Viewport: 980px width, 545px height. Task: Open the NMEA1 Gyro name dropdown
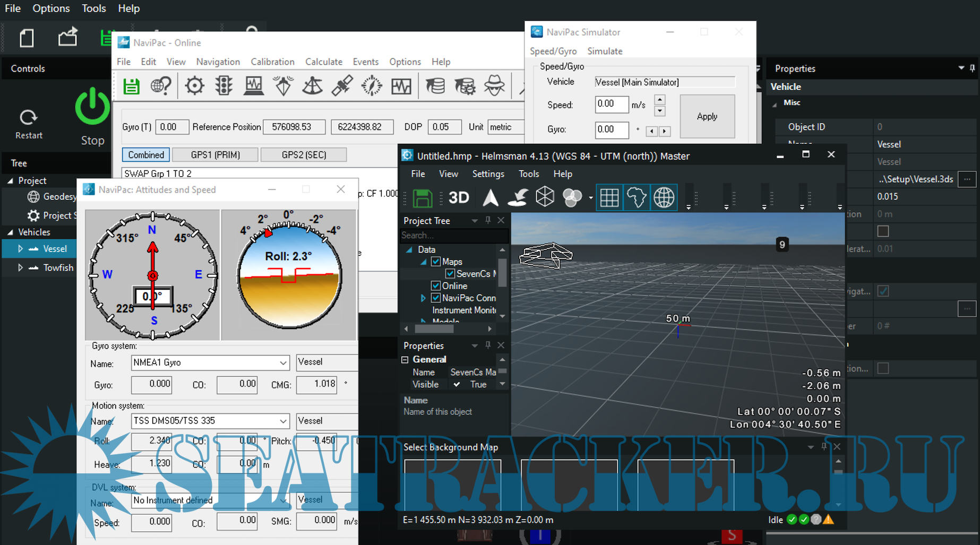click(283, 363)
